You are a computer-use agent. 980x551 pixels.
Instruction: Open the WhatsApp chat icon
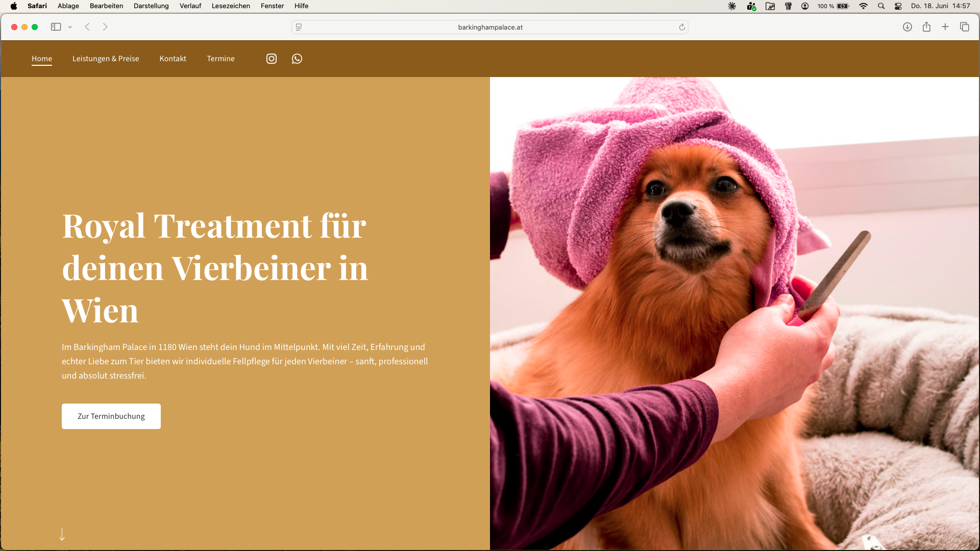[297, 59]
